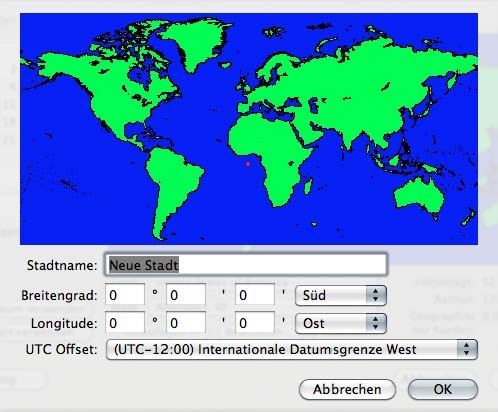
Task: Click the Süd dropdown arrow control
Action: pos(376,295)
